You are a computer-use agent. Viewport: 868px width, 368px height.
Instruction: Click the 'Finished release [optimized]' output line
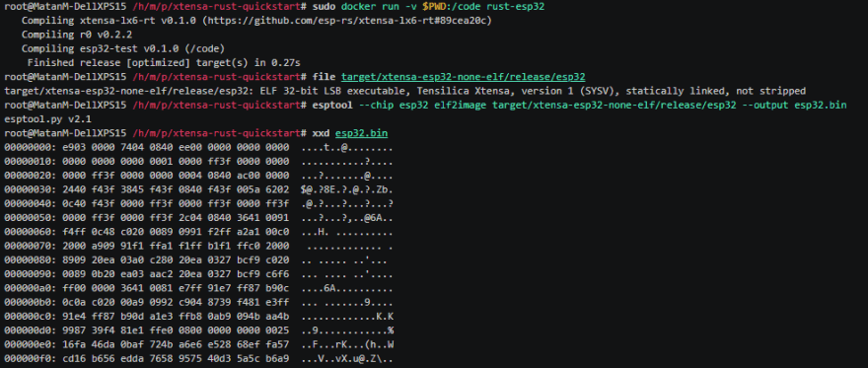coord(164,62)
